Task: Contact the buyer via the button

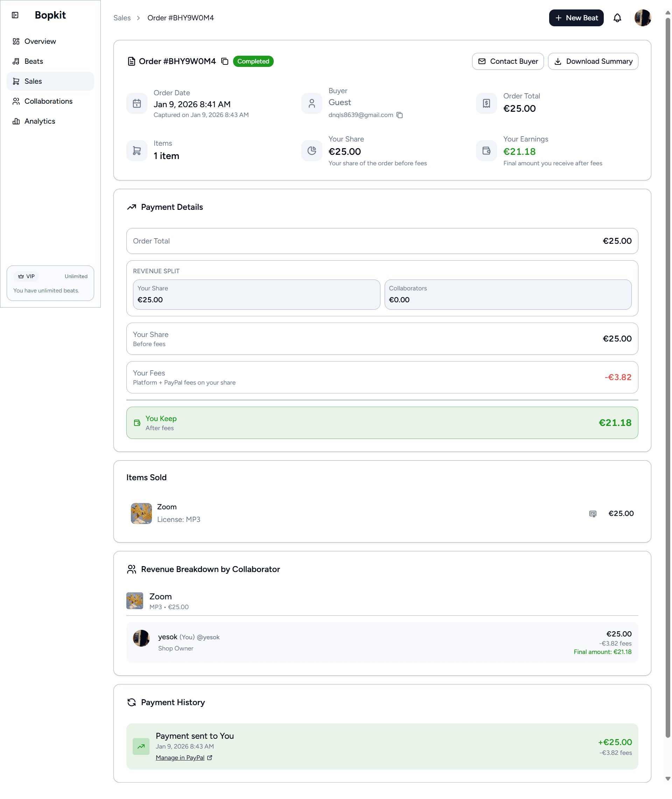Action: (x=508, y=61)
